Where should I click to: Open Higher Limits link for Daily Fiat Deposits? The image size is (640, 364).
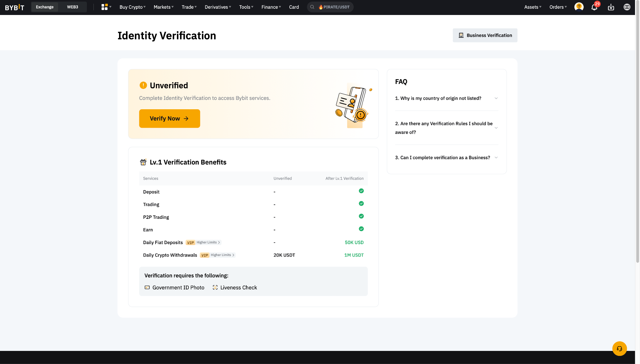click(x=208, y=243)
